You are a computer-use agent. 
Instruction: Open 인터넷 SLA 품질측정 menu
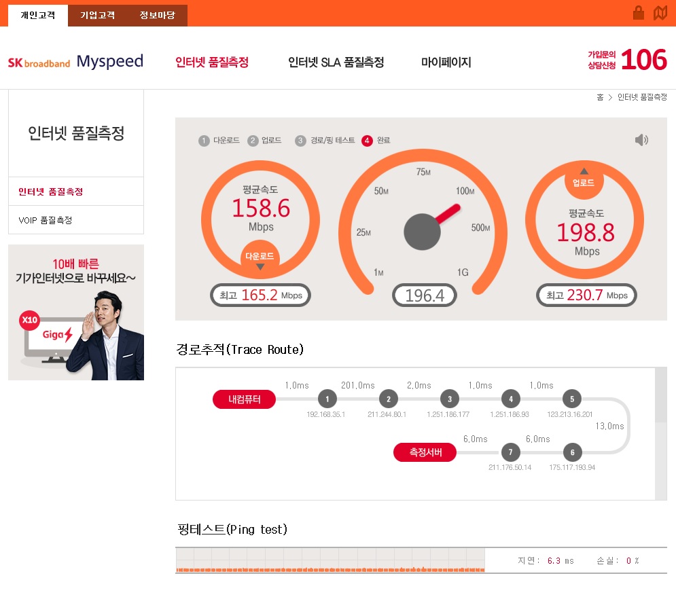pos(336,62)
